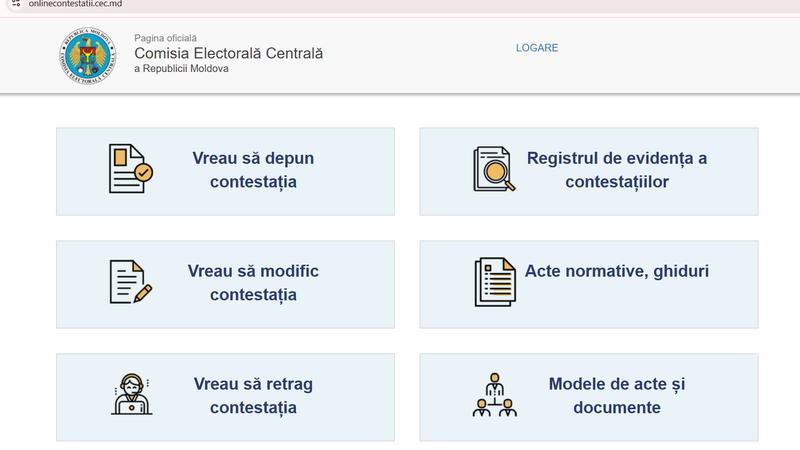The height and width of the screenshot is (450, 800).
Task: Open the LOGARE login link
Action: (x=537, y=48)
